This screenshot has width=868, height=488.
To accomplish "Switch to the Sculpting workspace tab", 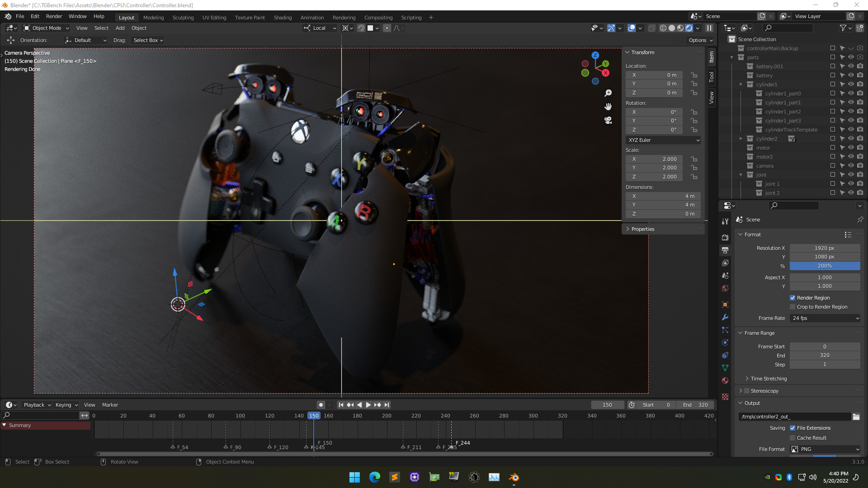I will [183, 18].
